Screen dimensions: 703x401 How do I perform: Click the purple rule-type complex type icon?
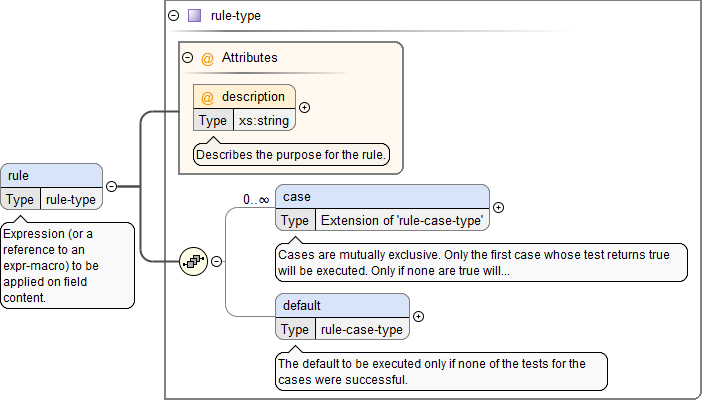coord(195,16)
